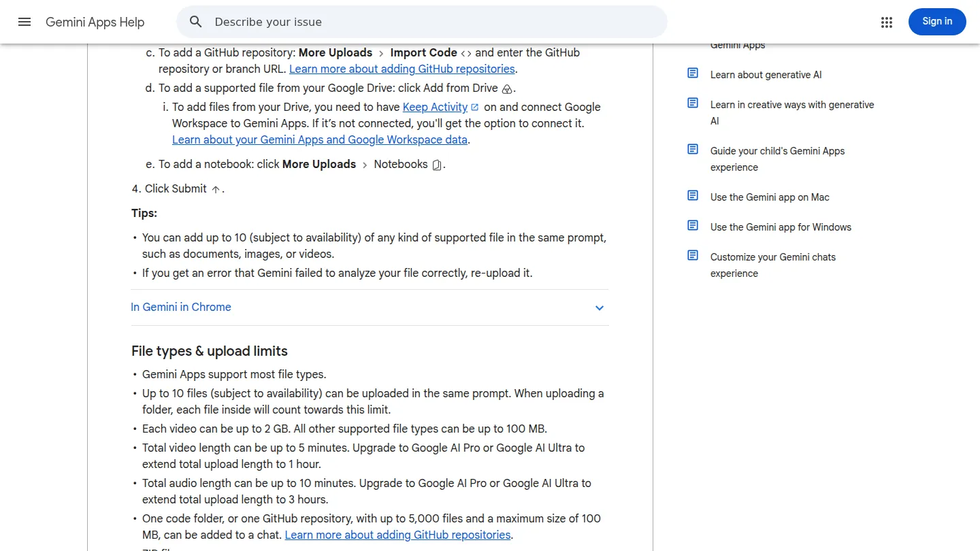Screen dimensions: 980x551
Task: Click article icon beside Learn about generative AI
Action: [x=693, y=73]
